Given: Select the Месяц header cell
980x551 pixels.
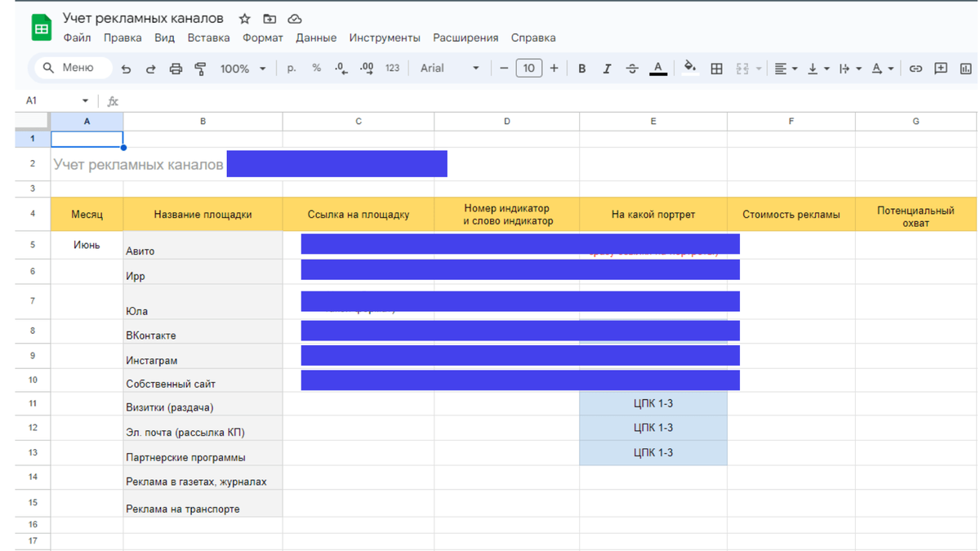Looking at the screenshot, I should click(x=87, y=214).
